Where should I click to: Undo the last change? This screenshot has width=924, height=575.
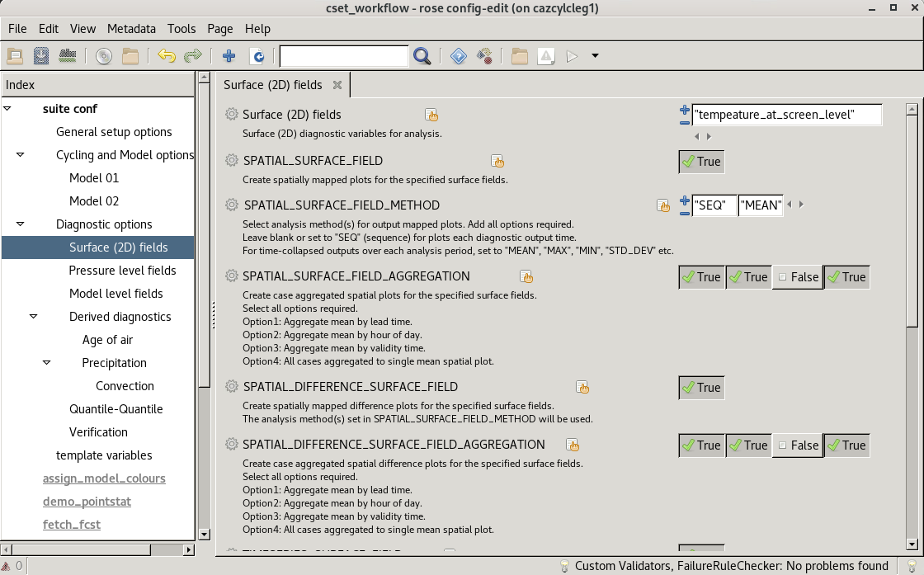[x=167, y=57]
